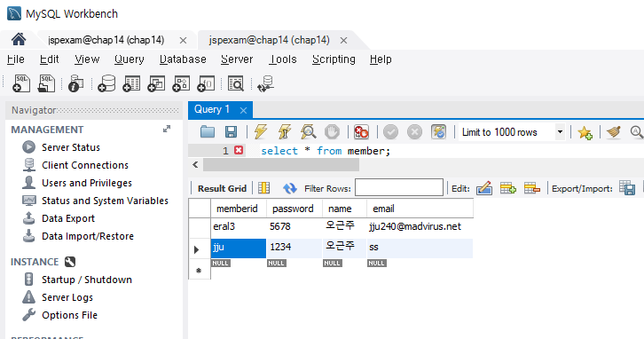Select the Query 1 editor tab
The image size is (644, 339).
click(x=211, y=109)
